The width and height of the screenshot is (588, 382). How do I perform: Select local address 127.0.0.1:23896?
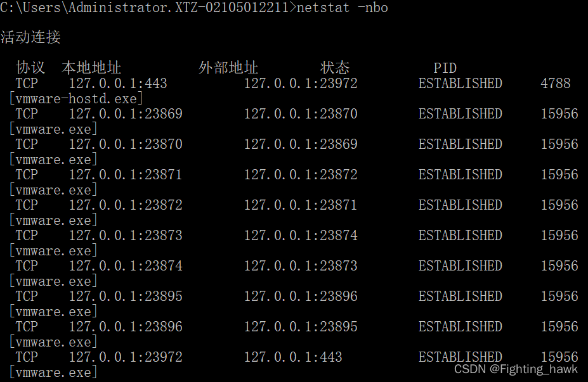click(x=126, y=327)
